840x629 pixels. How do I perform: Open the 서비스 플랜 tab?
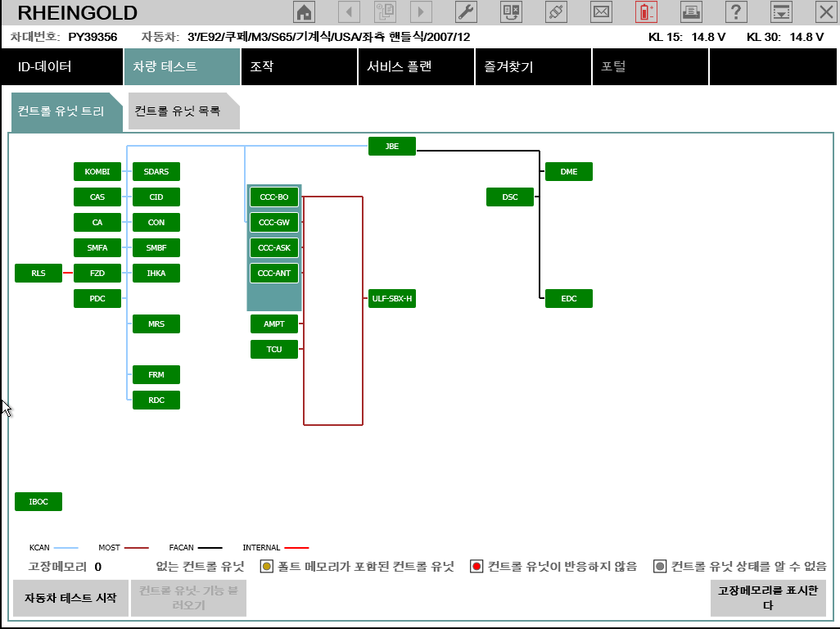pos(416,67)
